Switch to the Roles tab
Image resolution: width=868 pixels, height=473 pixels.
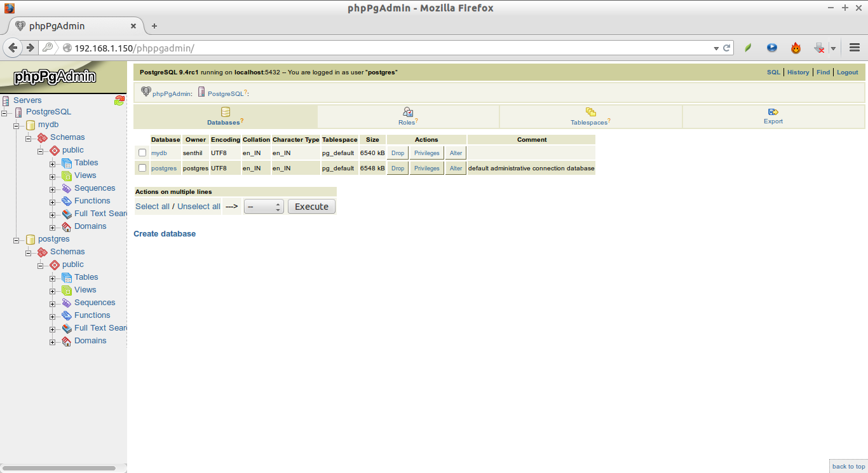click(x=408, y=116)
